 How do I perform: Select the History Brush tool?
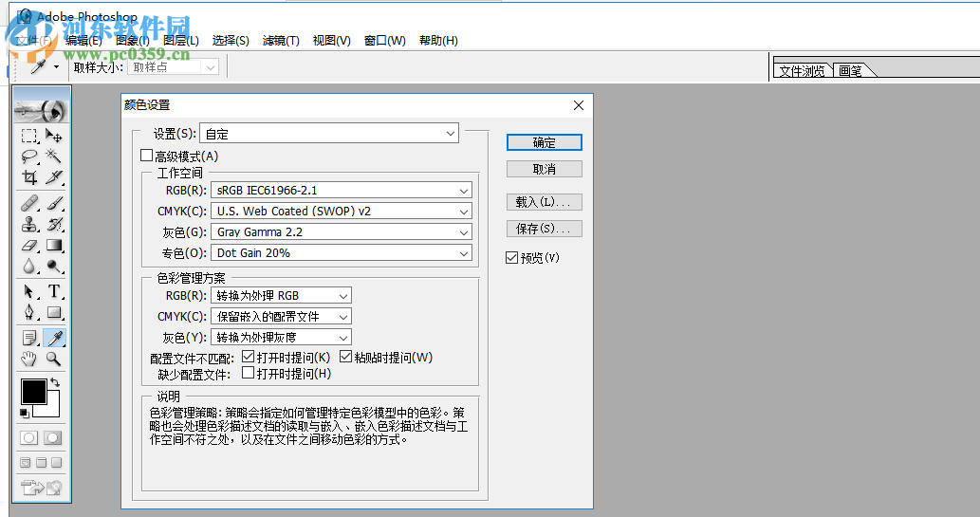click(x=54, y=224)
